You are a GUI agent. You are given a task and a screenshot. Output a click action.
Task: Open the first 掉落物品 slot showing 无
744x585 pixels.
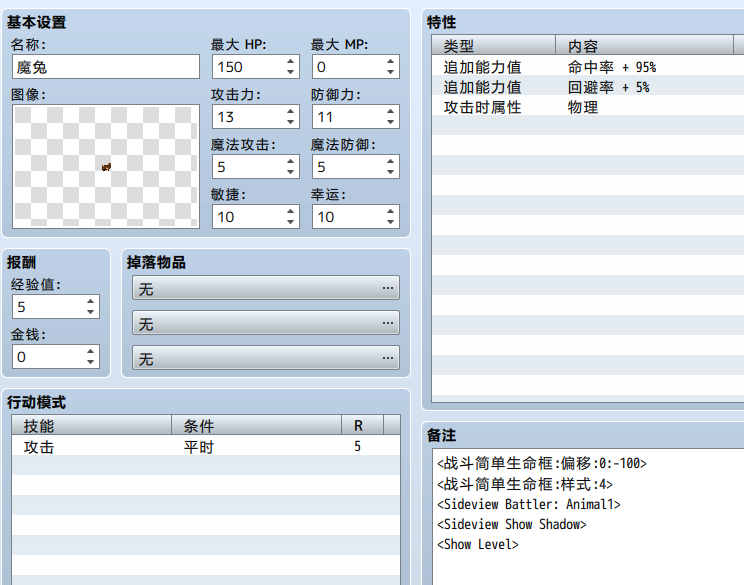coord(266,288)
